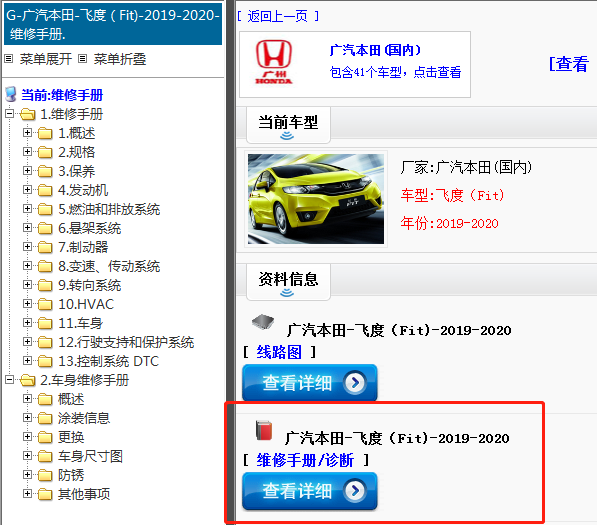The height and width of the screenshot is (525, 597).
Task: Expand the 12.行驶支持和保护系统 node
Action: (x=27, y=341)
